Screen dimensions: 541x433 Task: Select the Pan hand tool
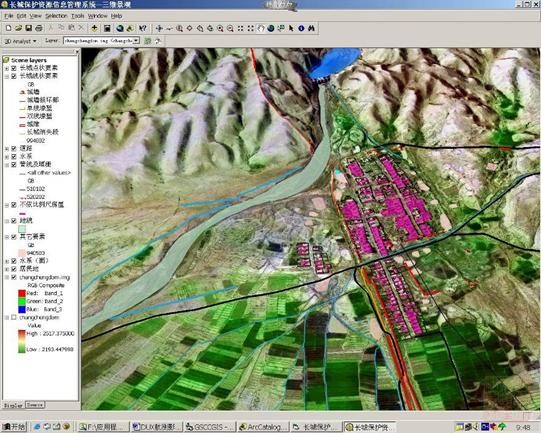point(261,28)
